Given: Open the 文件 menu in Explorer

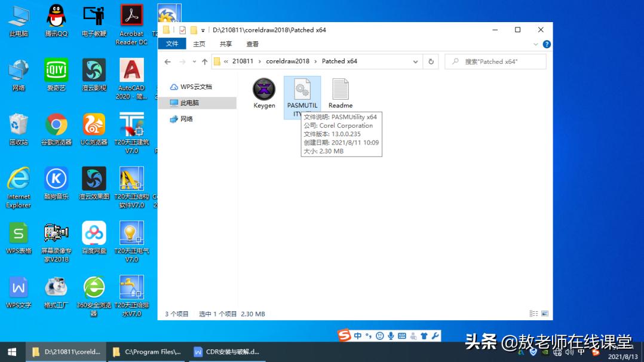Looking at the screenshot, I should [171, 44].
